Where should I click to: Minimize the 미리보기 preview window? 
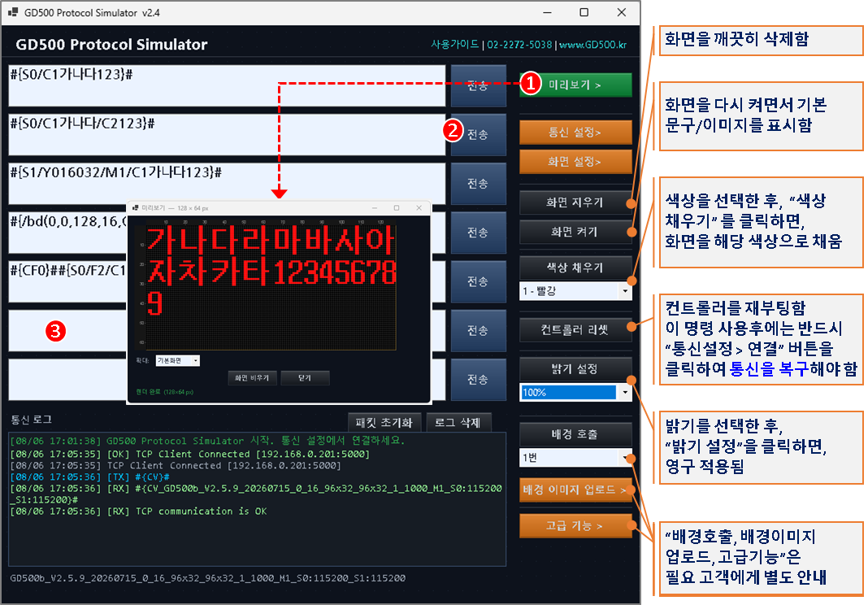pyautogui.click(x=374, y=207)
